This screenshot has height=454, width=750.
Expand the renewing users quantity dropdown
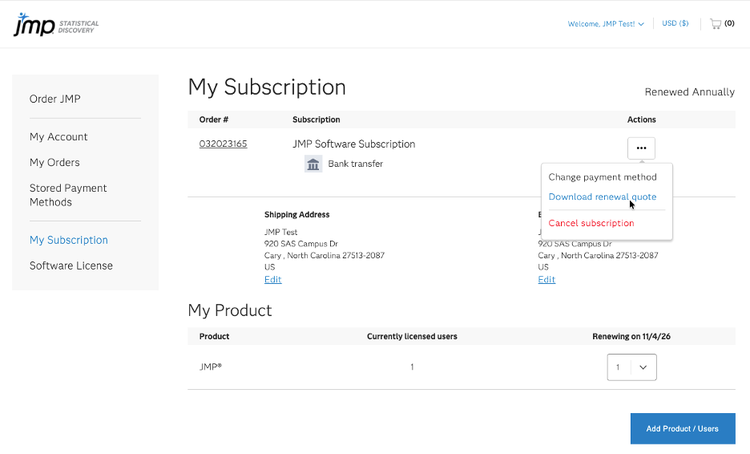coord(632,367)
